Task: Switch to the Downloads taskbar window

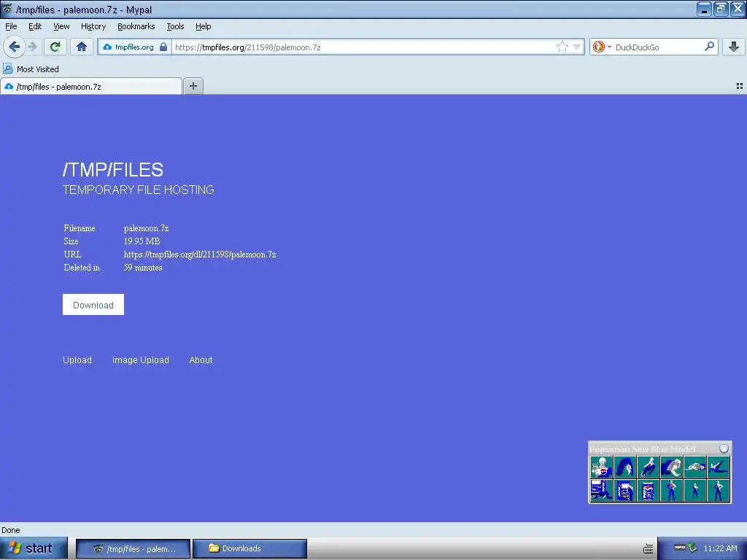Action: coord(249,548)
